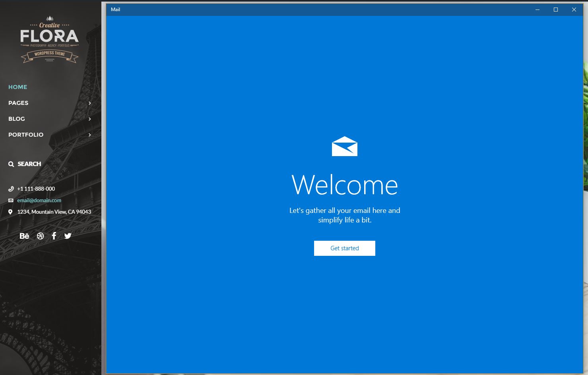Open the Portfolio menu item
This screenshot has width=588, height=375.
click(26, 135)
